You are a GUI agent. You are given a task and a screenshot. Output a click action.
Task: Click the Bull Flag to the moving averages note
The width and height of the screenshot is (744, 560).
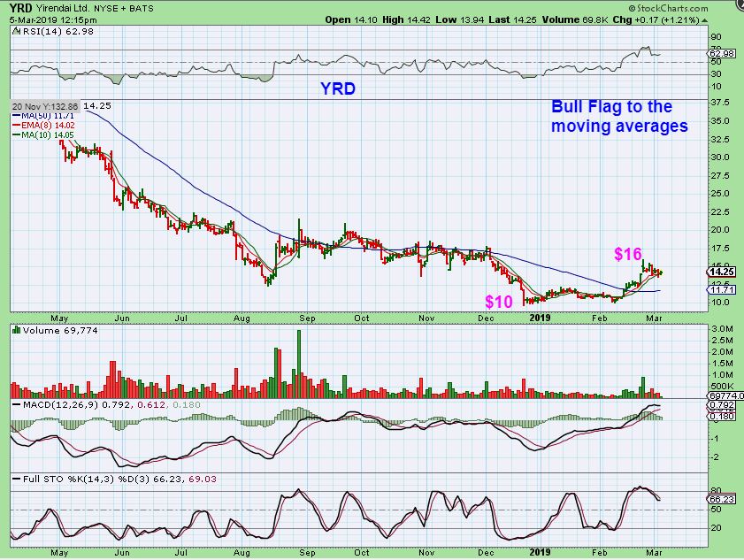point(618,116)
